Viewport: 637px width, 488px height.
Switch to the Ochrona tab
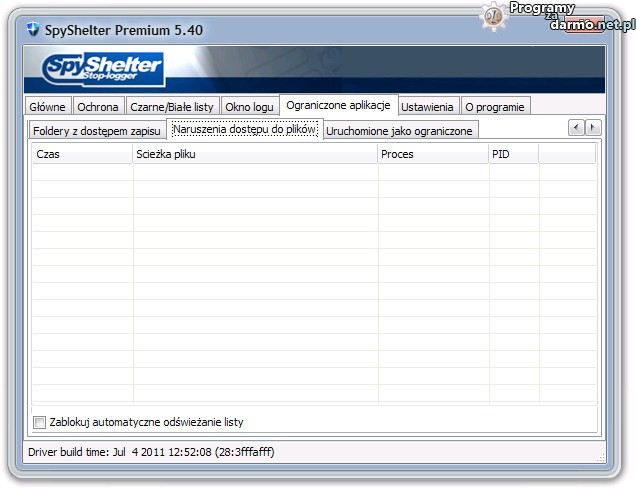(98, 107)
